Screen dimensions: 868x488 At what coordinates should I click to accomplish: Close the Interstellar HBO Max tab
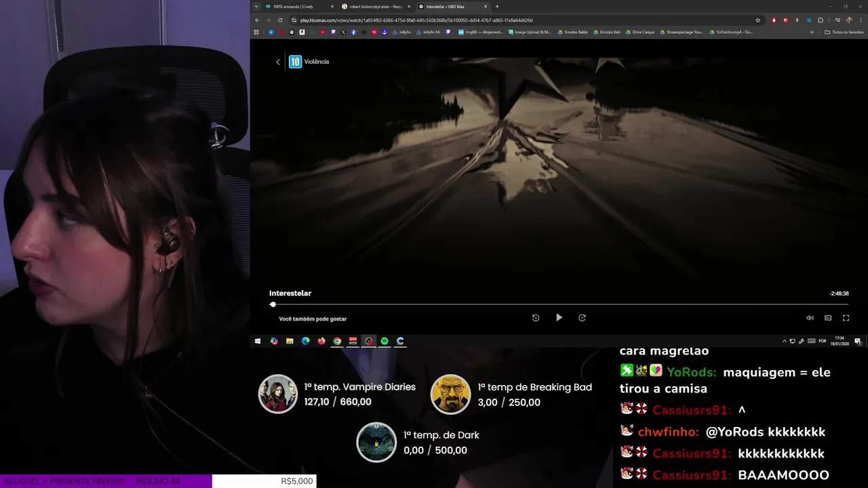coord(486,7)
